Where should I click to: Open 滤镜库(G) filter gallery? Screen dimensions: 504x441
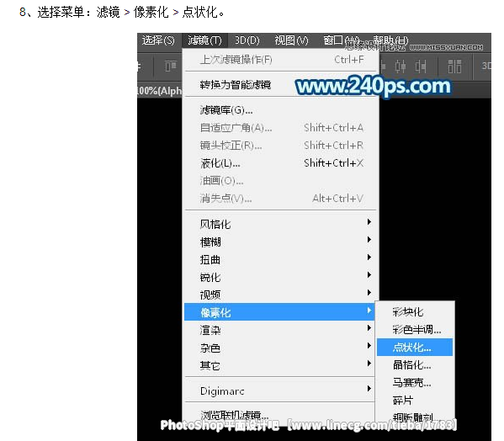280,110
